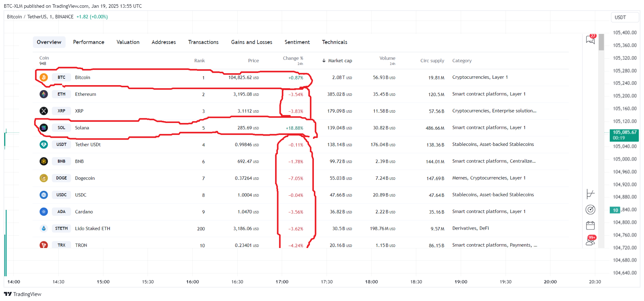Screen dimensions: 644x301
Task: Open the Valuation tab
Action: point(128,42)
